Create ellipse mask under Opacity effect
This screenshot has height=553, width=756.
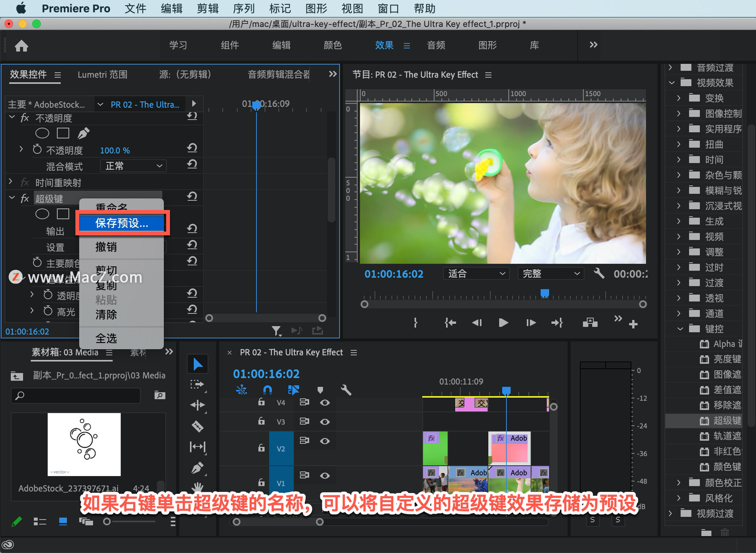point(42,133)
